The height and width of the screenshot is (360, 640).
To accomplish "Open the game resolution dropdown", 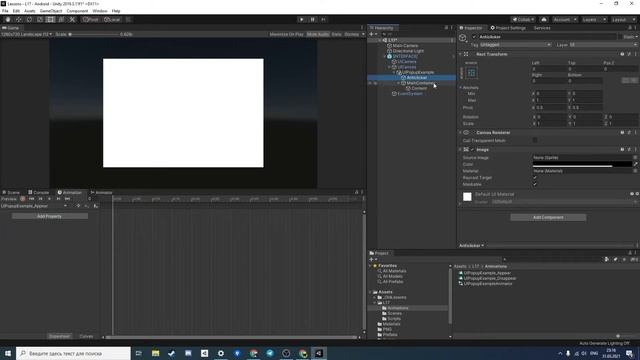I will pos(27,34).
